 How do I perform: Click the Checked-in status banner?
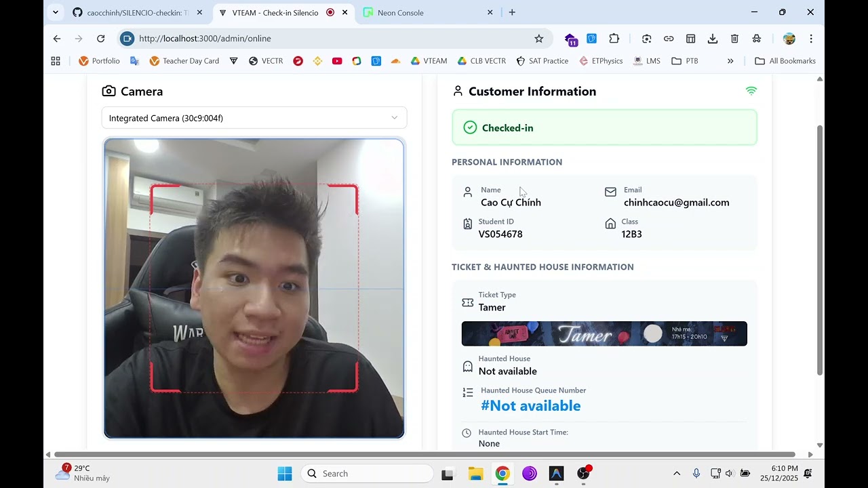tap(604, 127)
